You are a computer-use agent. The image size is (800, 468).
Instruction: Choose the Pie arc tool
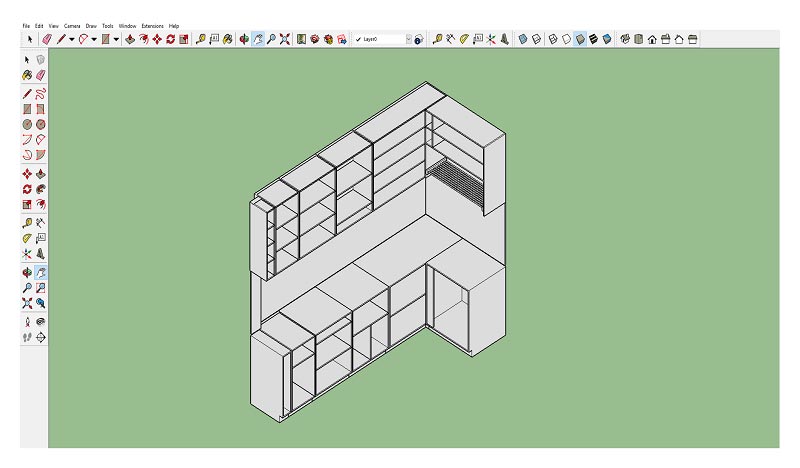point(40,155)
